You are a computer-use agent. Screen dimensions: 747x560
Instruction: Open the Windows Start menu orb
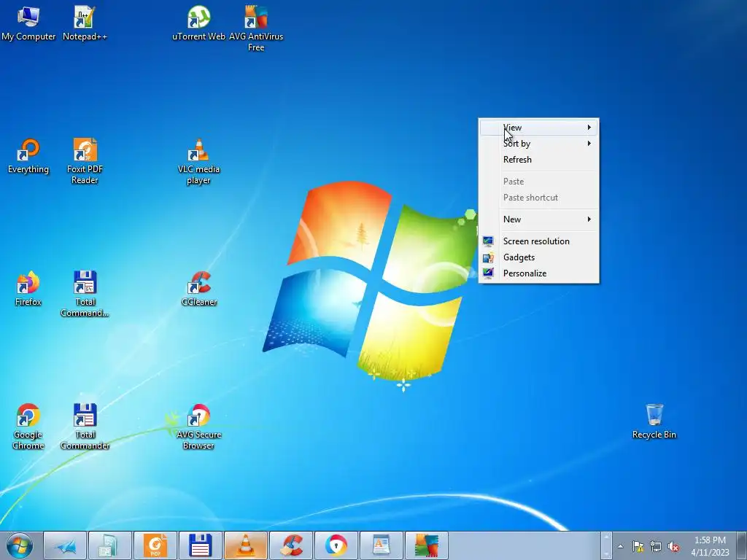20,545
